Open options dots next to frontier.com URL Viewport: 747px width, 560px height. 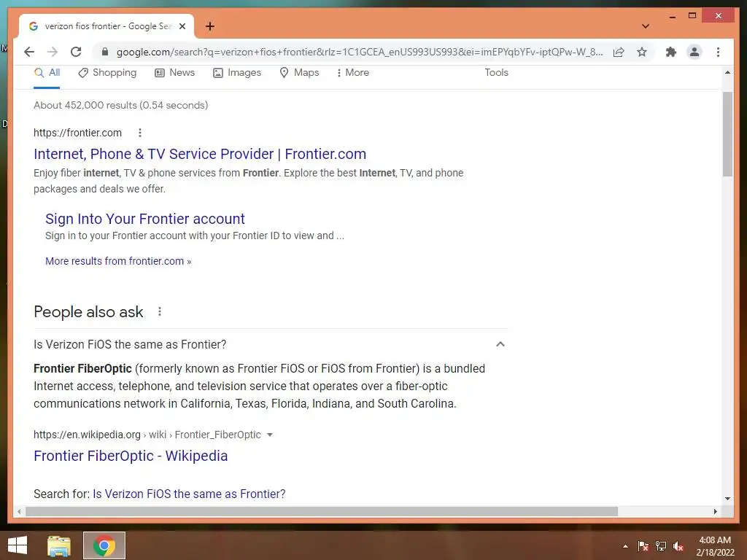[139, 133]
